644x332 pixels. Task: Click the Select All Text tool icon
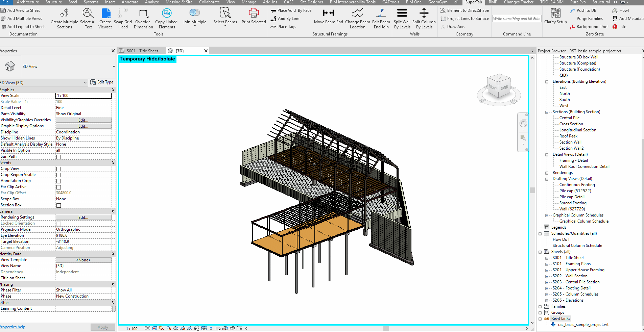click(88, 14)
